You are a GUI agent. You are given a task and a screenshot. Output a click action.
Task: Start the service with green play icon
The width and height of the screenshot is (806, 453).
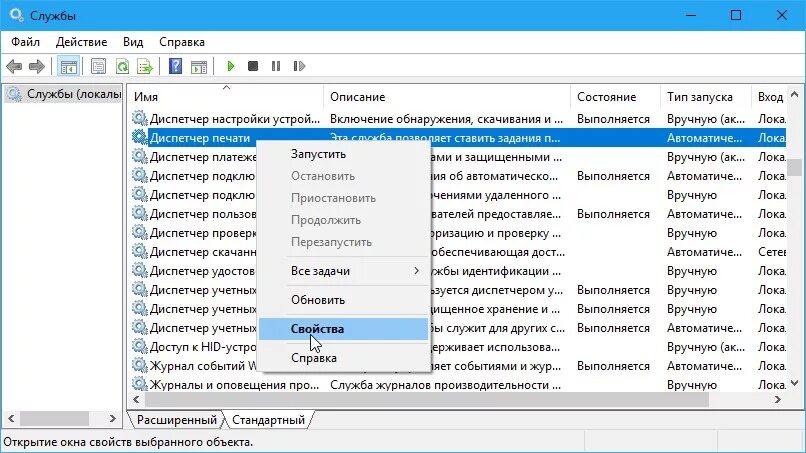click(231, 66)
